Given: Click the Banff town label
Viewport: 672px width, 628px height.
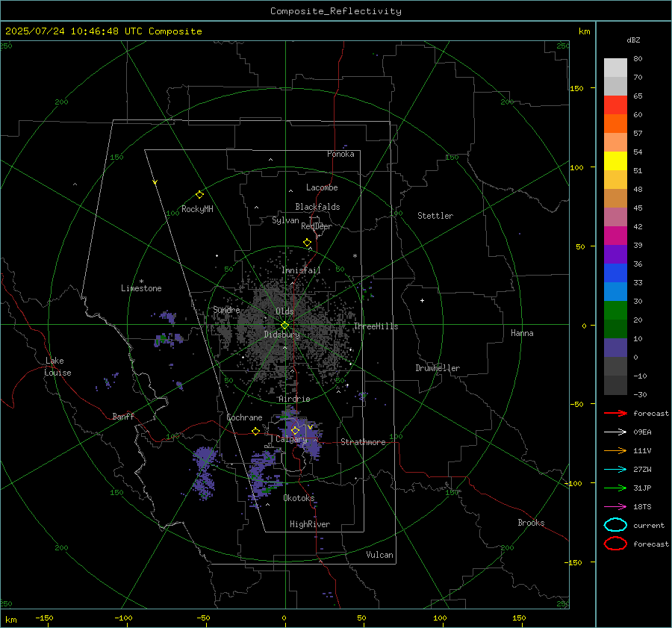Looking at the screenshot, I should click(x=123, y=417).
